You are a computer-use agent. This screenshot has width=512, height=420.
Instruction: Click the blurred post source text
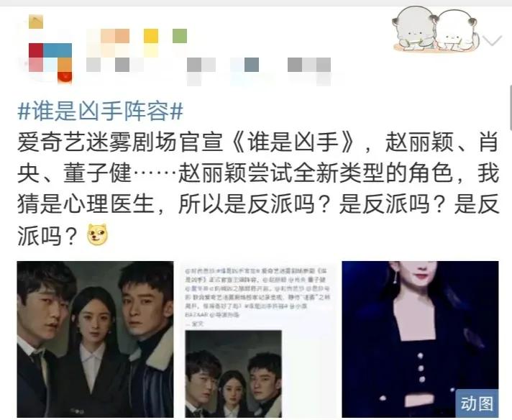pyautogui.click(x=259, y=65)
